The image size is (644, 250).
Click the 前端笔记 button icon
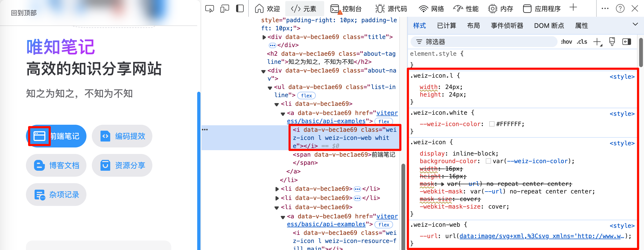(39, 136)
